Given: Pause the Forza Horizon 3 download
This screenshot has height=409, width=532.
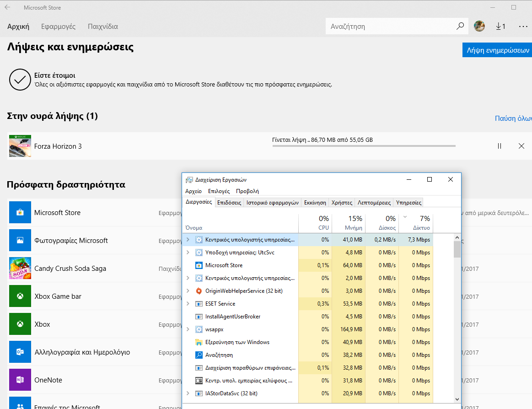Looking at the screenshot, I should pos(500,146).
